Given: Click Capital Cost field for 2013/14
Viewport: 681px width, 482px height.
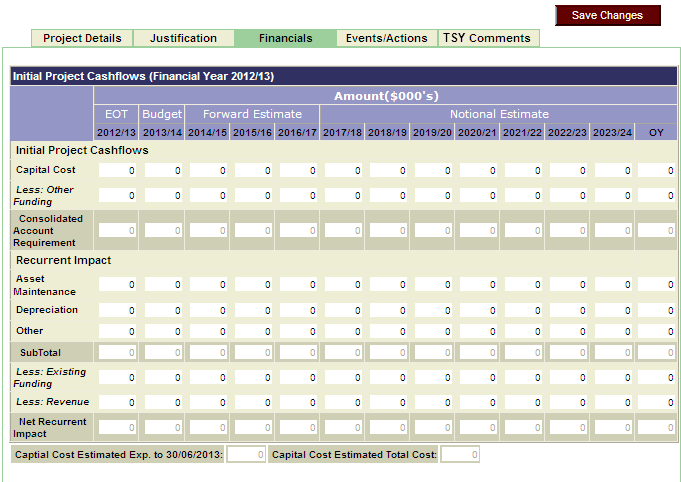Looking at the screenshot, I should click(x=162, y=171).
